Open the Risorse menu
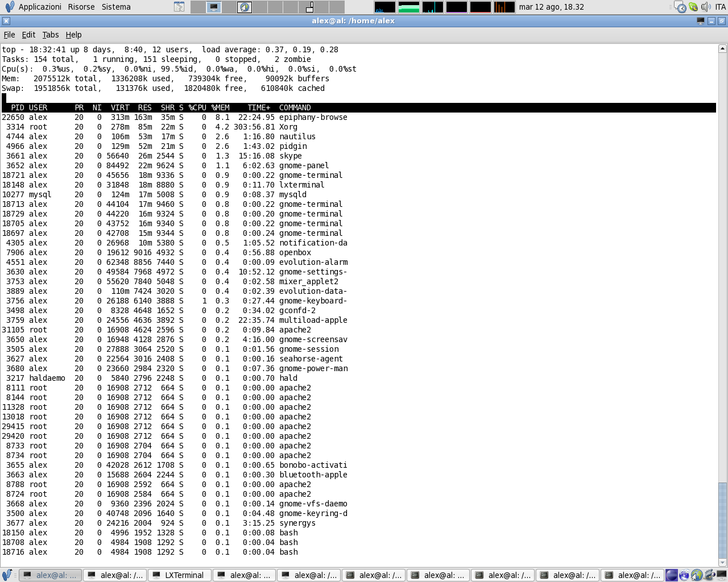Screen dimensions: 728x582 click(x=81, y=7)
